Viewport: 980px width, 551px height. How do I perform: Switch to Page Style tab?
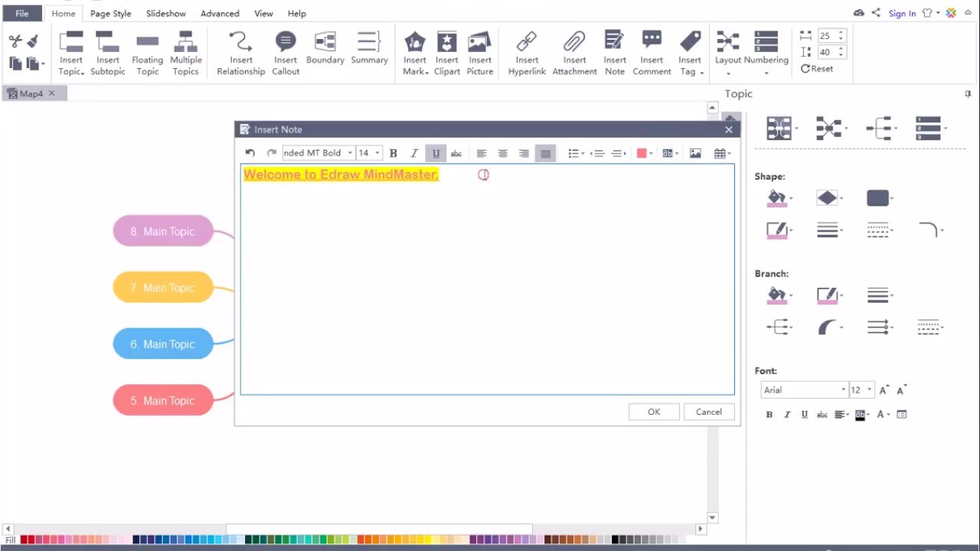(111, 13)
